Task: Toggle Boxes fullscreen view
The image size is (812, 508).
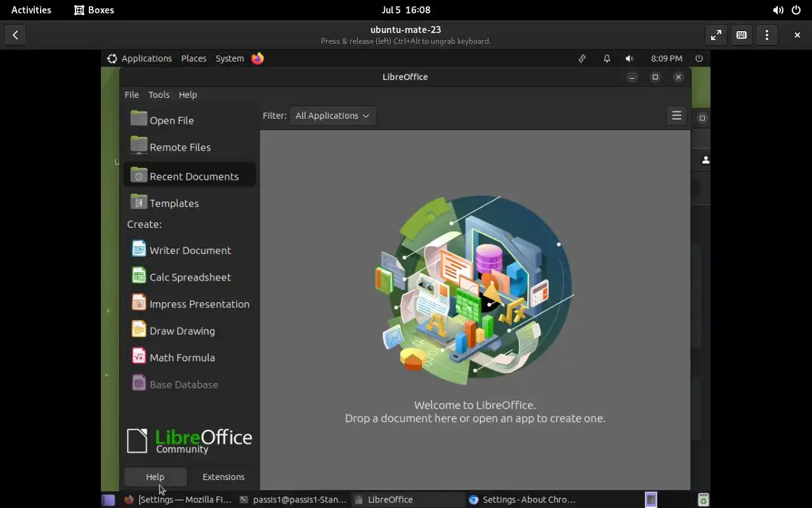Action: [716, 35]
